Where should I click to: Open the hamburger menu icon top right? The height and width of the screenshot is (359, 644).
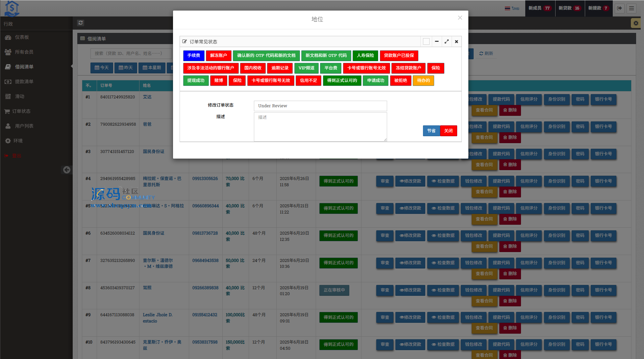tap(632, 8)
